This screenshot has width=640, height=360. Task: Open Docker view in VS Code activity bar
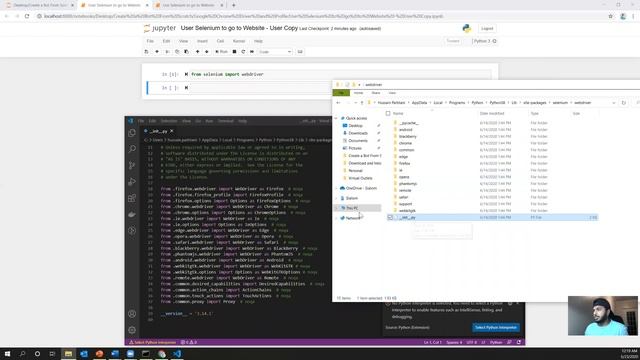(x=132, y=214)
